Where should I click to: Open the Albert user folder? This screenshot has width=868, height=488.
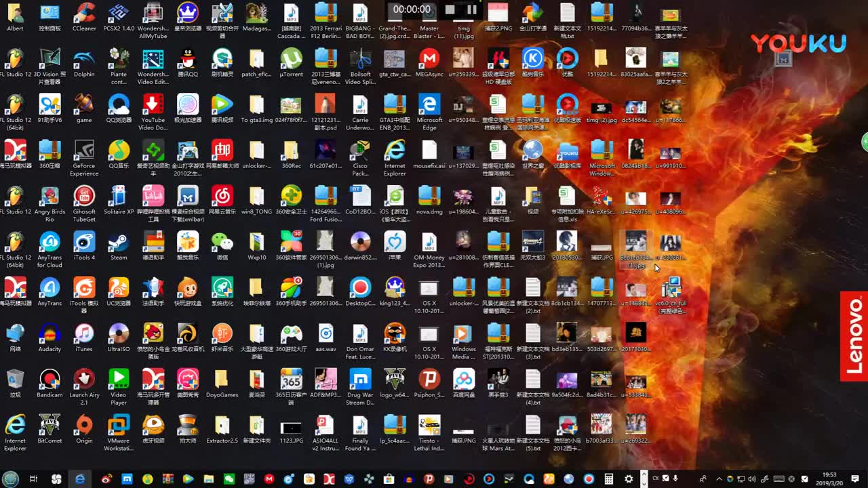15,18
